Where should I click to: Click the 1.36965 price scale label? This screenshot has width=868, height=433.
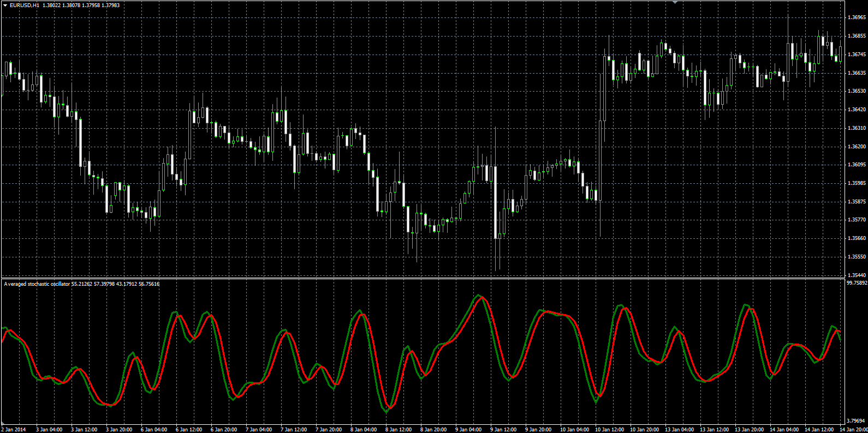click(857, 17)
